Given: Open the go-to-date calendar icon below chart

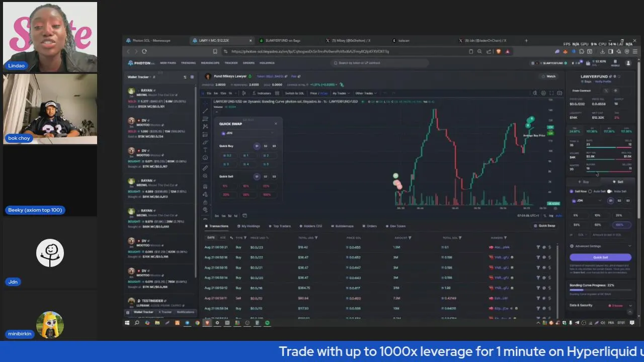Looking at the screenshot, I should tap(245, 216).
